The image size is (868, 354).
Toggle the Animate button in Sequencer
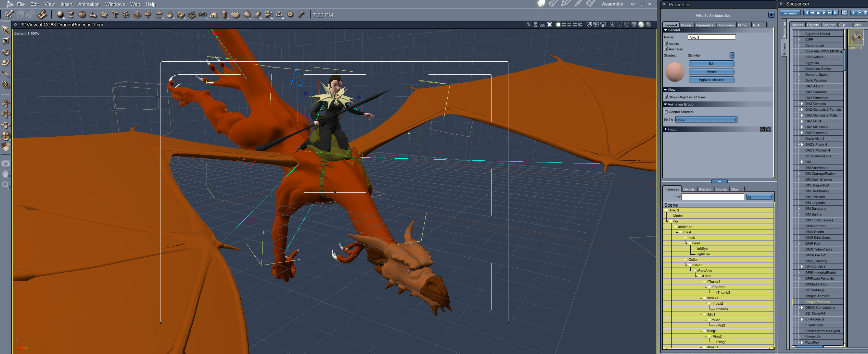790,13
